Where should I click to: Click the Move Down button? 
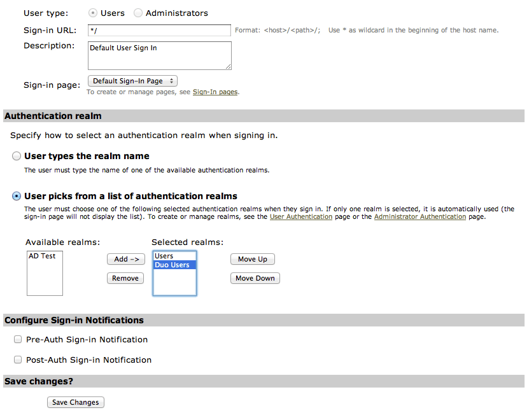click(255, 278)
